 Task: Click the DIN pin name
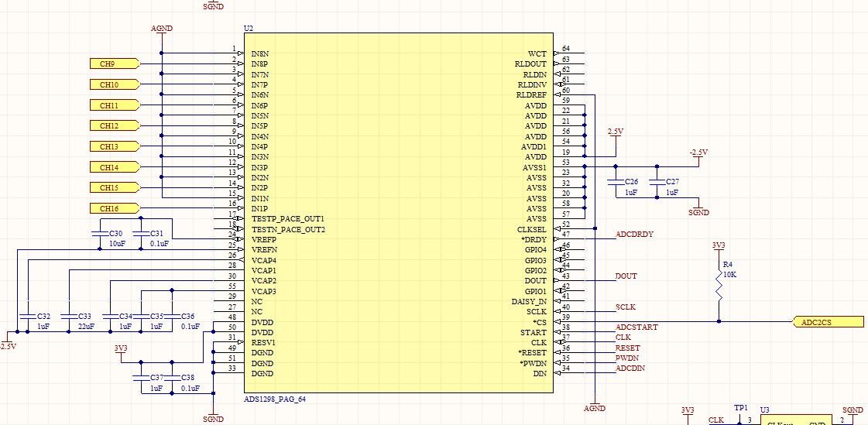pyautogui.click(x=540, y=374)
